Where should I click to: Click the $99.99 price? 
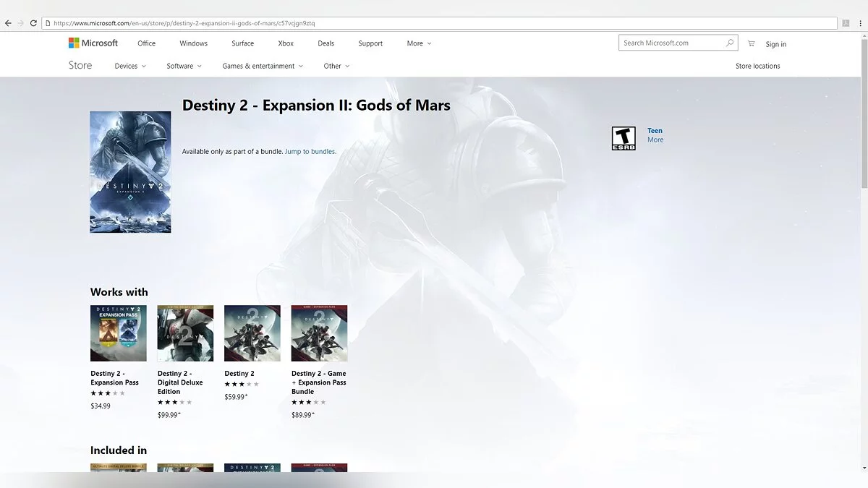(169, 415)
